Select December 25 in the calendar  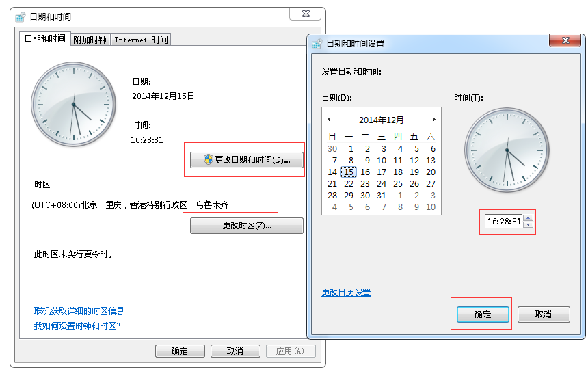(398, 184)
